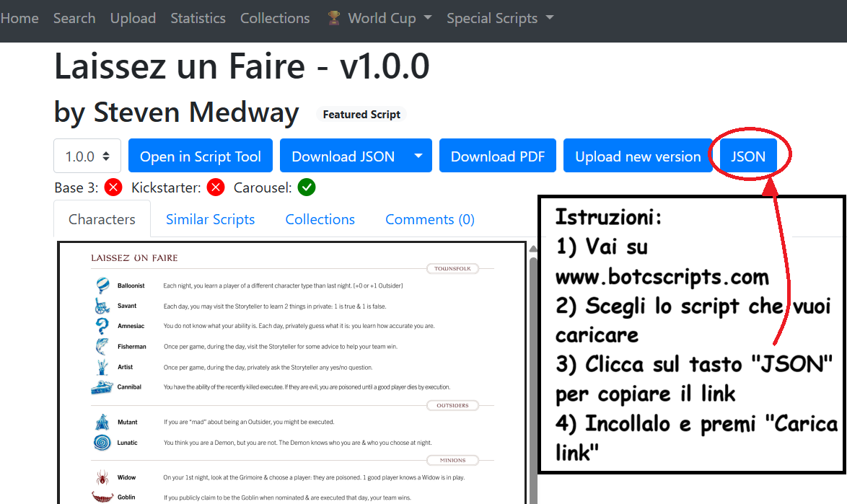Screen dimensions: 847x504
Task: Select the Balloonist character icon
Action: point(102,285)
